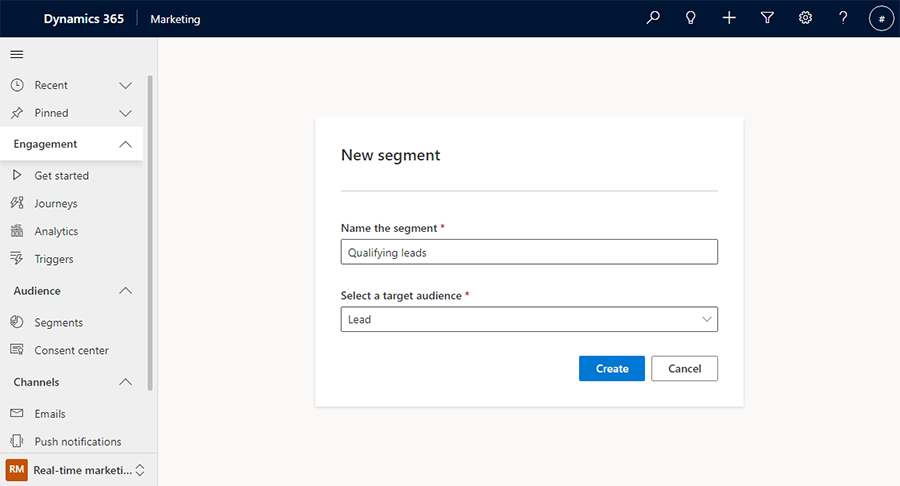900x486 pixels.
Task: Open the user account avatar circle
Action: click(881, 19)
